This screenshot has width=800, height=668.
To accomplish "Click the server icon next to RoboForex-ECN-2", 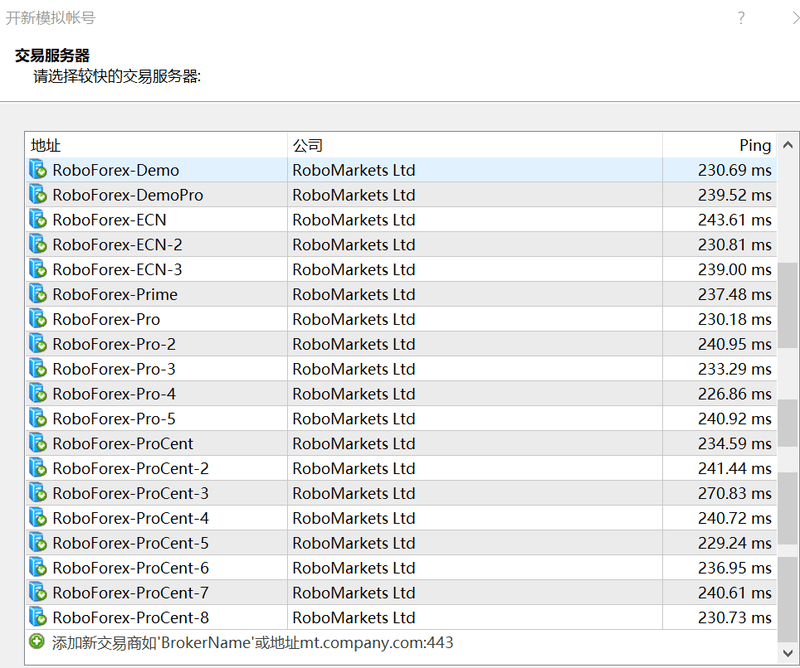I will [x=36, y=245].
